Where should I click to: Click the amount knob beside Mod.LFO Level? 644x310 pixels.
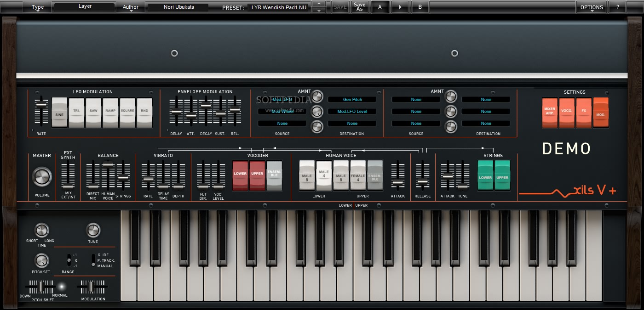coord(317,112)
